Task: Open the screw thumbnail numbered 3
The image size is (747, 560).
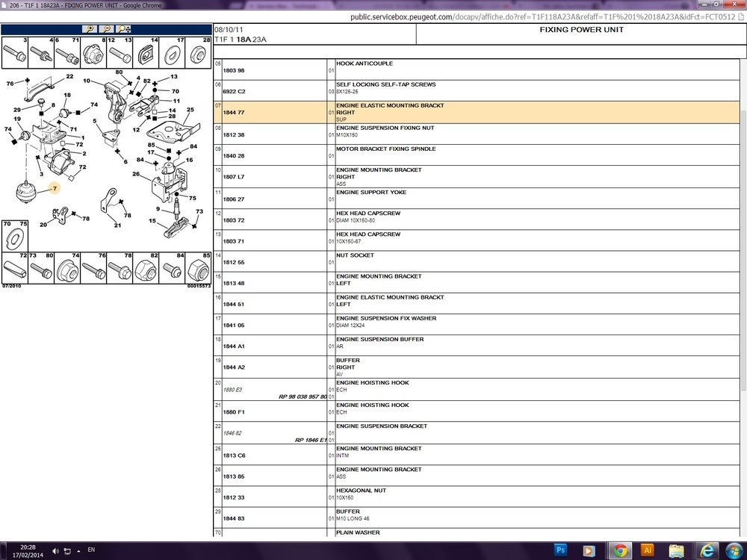Action: coord(15,53)
